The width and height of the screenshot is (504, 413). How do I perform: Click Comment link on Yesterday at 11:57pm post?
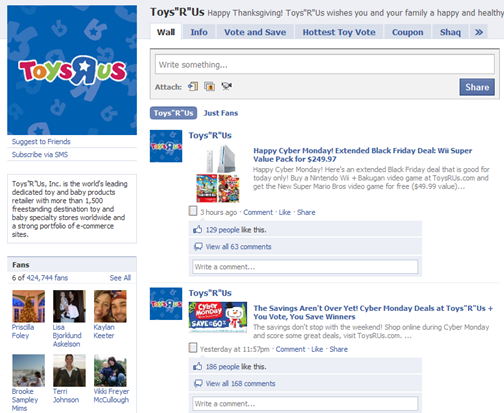pyautogui.click(x=290, y=349)
